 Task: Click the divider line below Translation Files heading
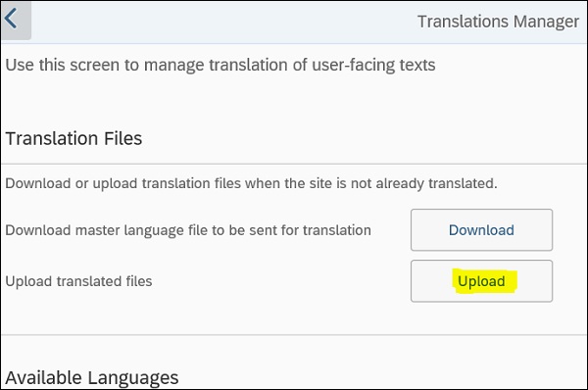[x=294, y=164]
